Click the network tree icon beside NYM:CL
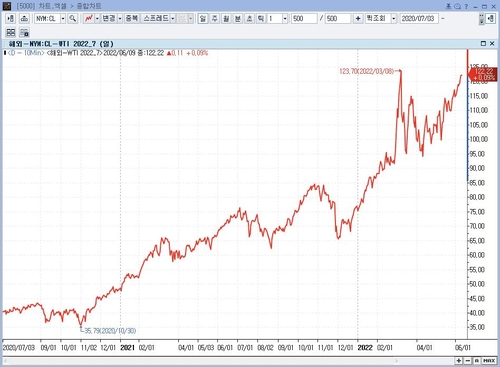This screenshot has width=500, height=367. tap(24, 18)
